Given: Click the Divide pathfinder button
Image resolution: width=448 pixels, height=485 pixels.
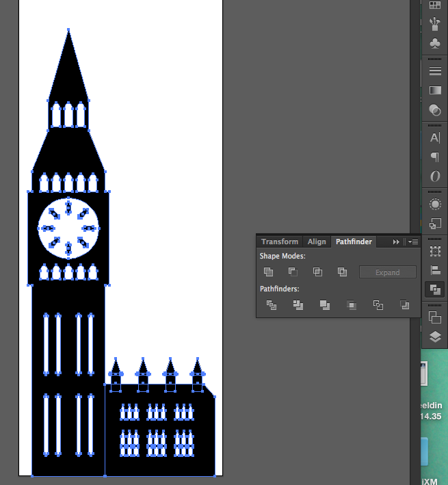Looking at the screenshot, I should pos(272,305).
